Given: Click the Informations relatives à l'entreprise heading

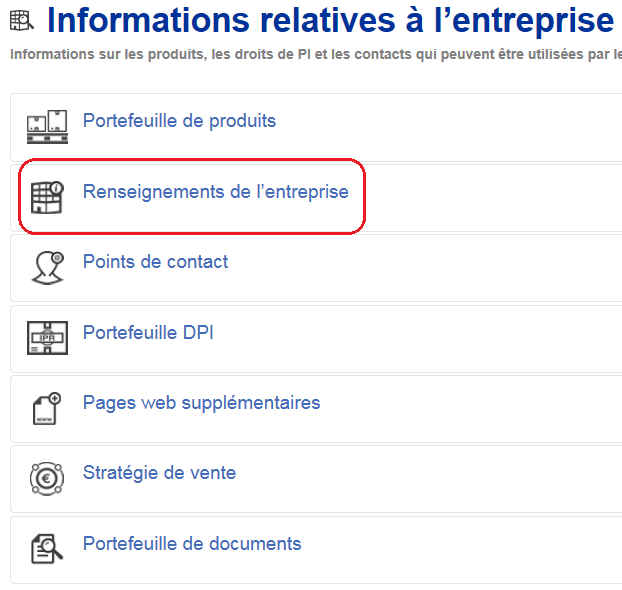Looking at the screenshot, I should (331, 20).
